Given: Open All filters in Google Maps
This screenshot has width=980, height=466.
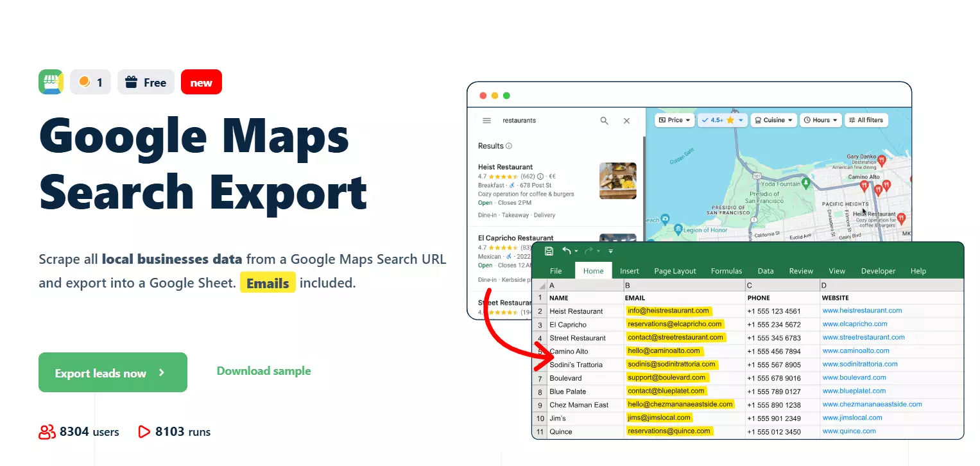Looking at the screenshot, I should [x=866, y=120].
